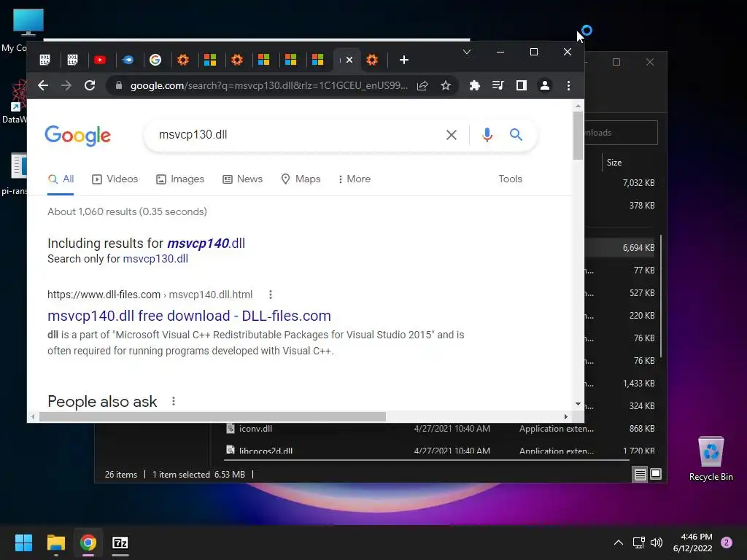Toggle the Chrome side panel
The width and height of the screenshot is (747, 560).
[x=521, y=86]
